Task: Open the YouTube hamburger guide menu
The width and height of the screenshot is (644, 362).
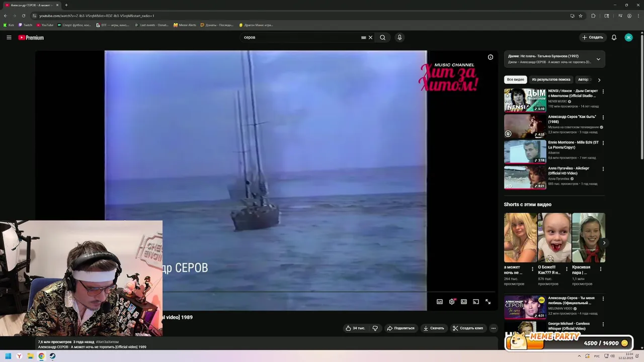Action: click(9, 37)
